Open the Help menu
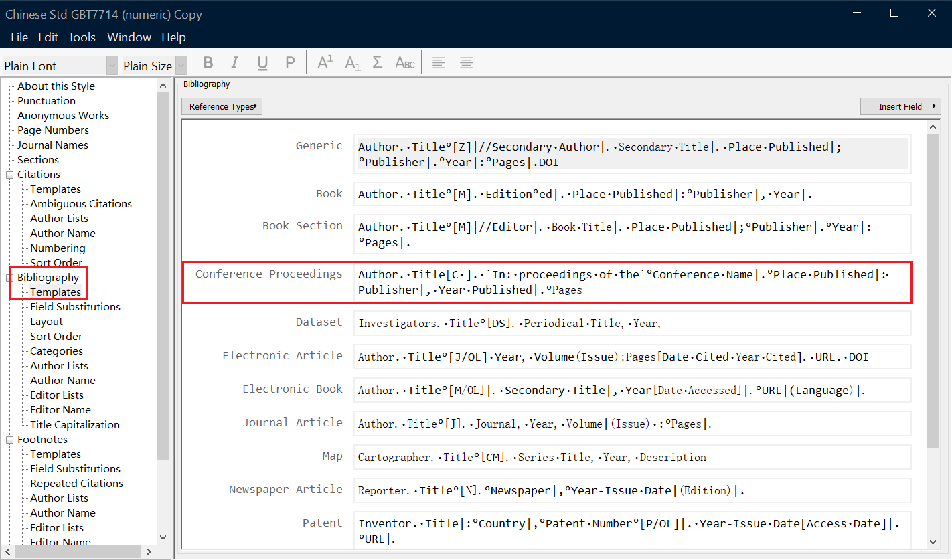Screen dimensions: 952x560 [174, 37]
